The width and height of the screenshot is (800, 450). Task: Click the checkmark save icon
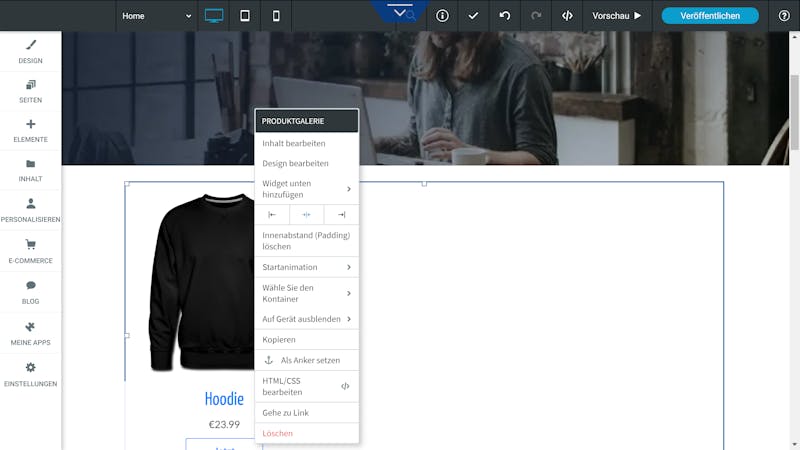point(473,16)
